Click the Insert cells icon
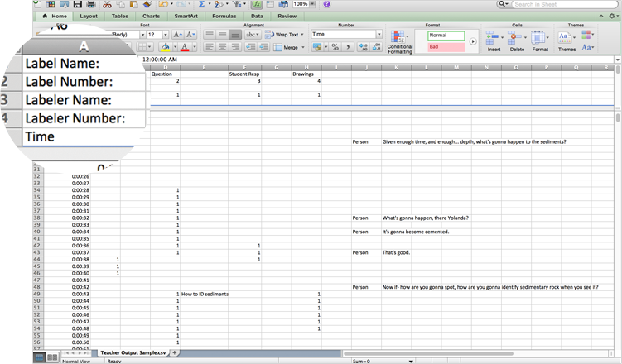622x364 pixels. click(494, 41)
